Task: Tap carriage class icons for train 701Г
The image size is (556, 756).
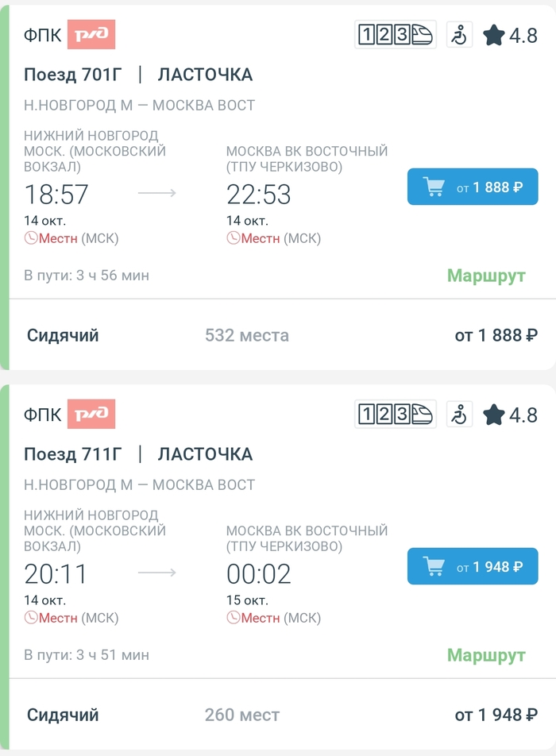Action: 395,35
